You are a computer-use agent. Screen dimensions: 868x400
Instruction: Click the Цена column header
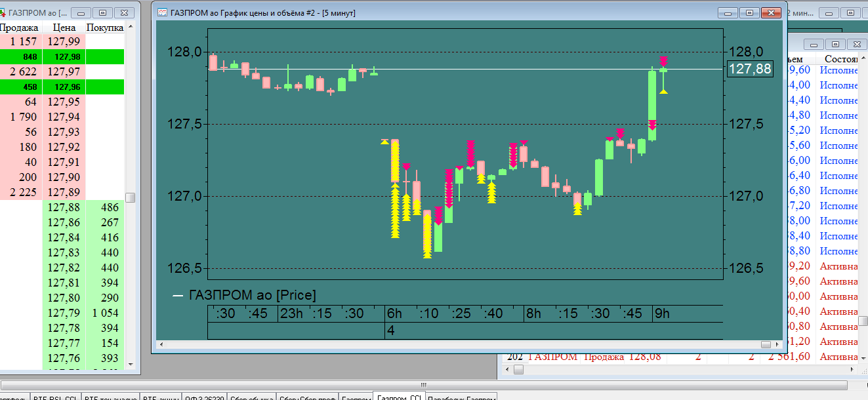(x=64, y=28)
